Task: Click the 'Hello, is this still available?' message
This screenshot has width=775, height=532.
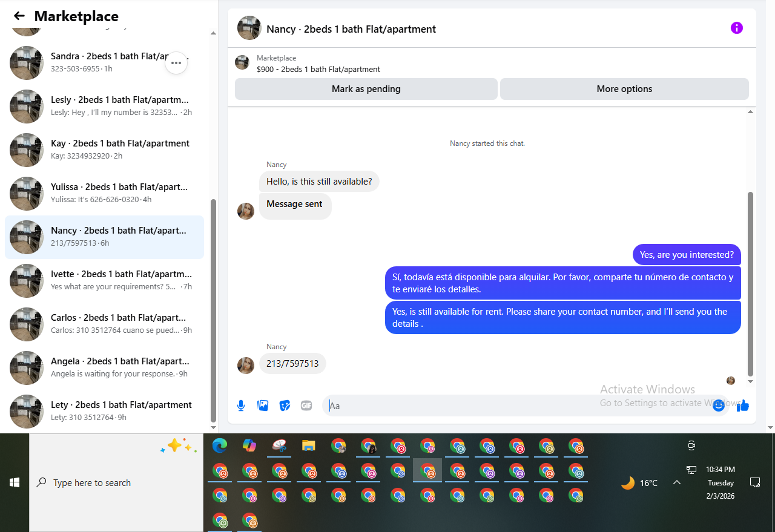Action: pyautogui.click(x=319, y=182)
